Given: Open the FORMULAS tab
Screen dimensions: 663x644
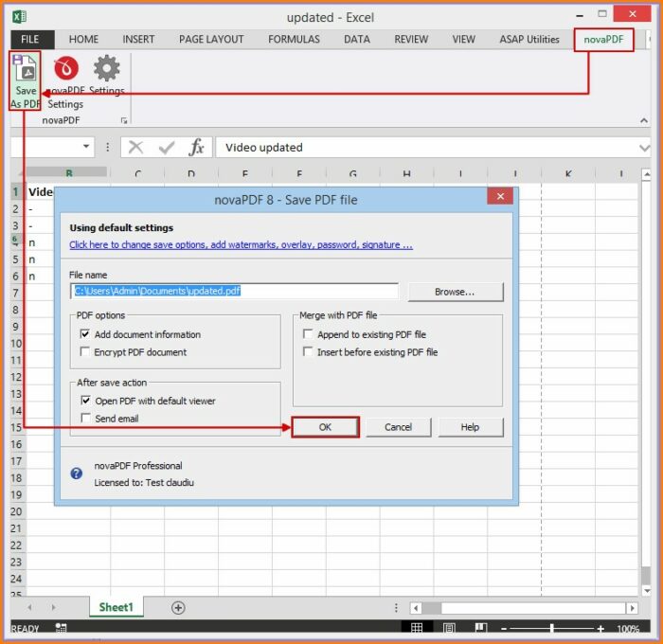Looking at the screenshot, I should pos(294,40).
